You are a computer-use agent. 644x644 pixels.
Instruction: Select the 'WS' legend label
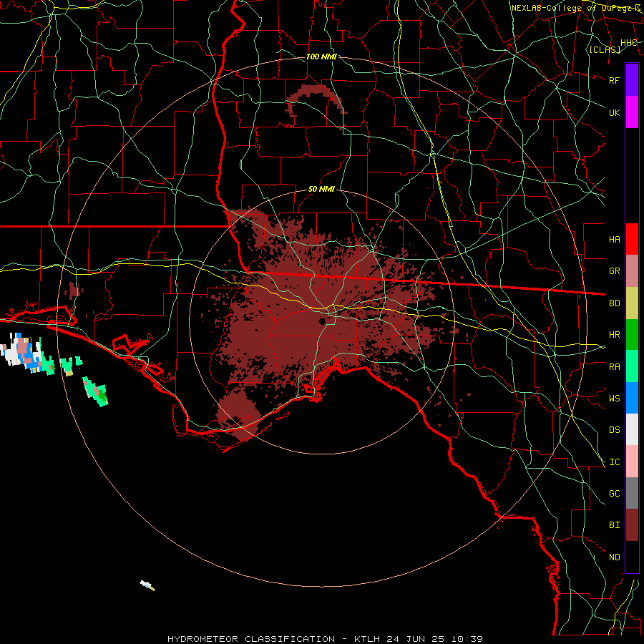[x=614, y=399]
